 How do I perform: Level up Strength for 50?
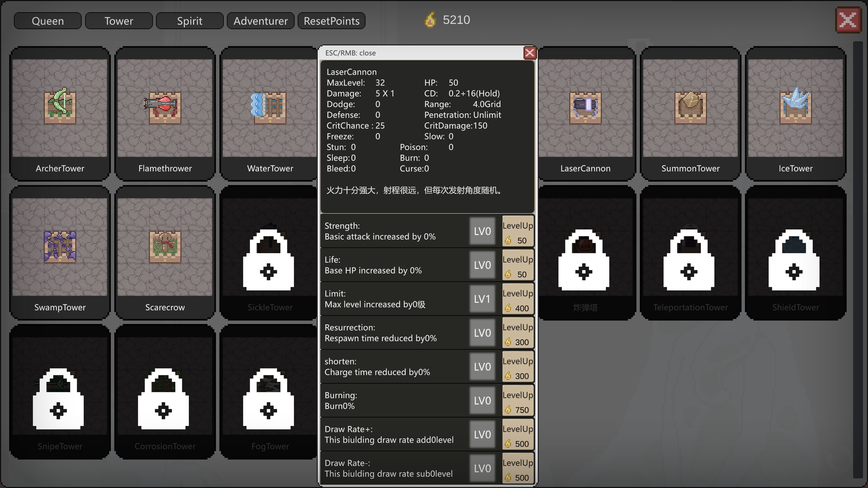518,231
